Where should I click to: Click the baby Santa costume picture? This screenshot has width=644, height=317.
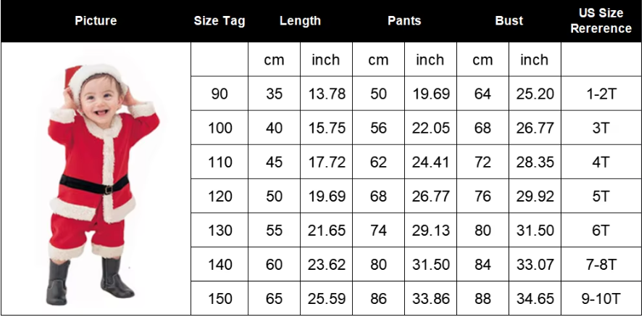pyautogui.click(x=103, y=184)
